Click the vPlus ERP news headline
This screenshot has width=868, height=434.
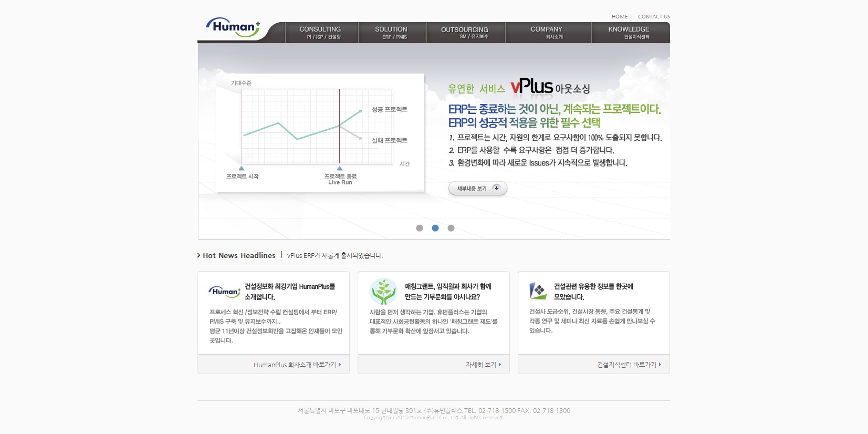(x=335, y=256)
